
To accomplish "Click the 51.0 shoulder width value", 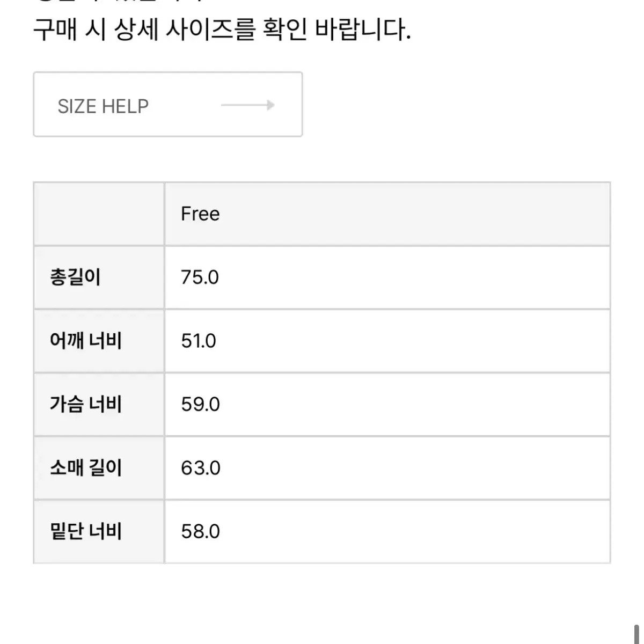I will (199, 341).
